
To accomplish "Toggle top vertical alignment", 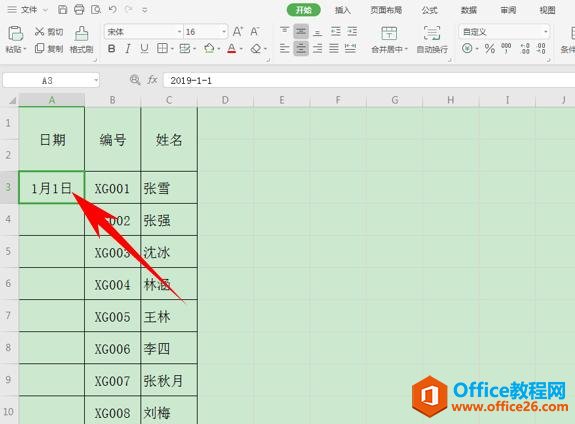I will (x=285, y=32).
